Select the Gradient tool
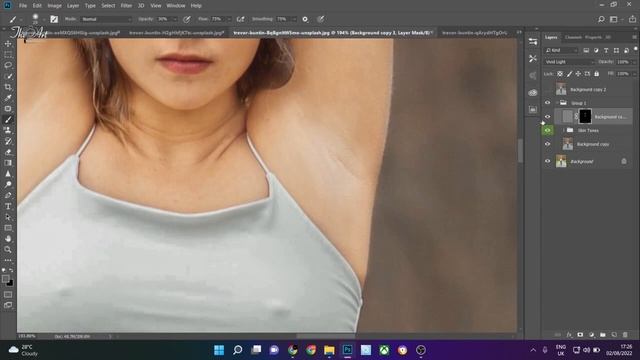This screenshot has height=360, width=640. coord(8,163)
